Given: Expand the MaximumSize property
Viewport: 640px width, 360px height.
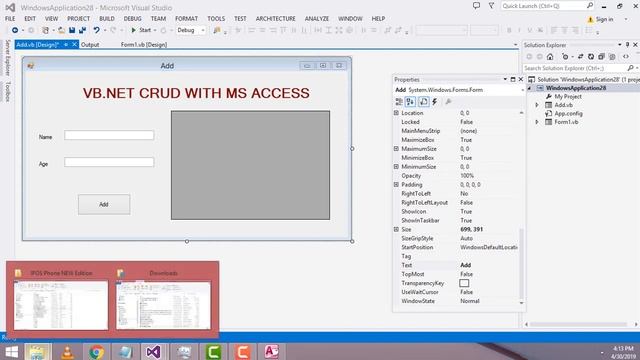Looking at the screenshot, I should [x=396, y=149].
